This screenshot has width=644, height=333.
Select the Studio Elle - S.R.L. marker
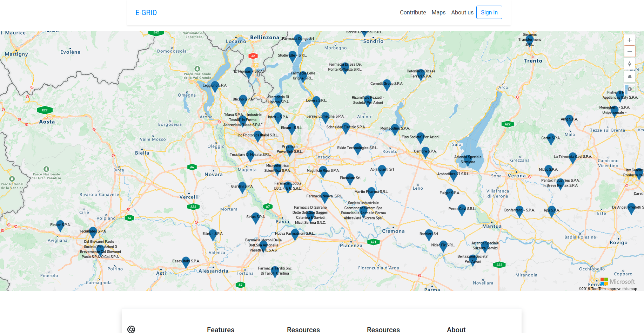[x=293, y=56]
